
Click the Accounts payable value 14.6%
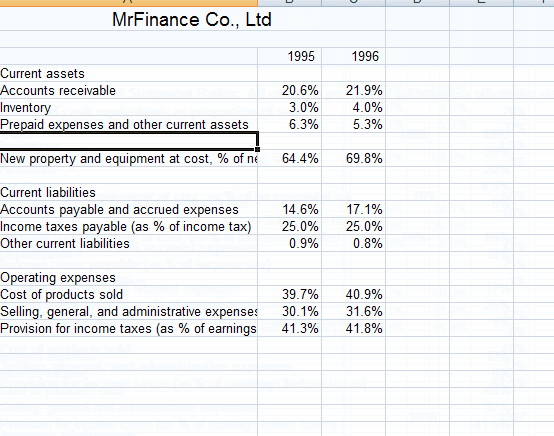click(290, 210)
